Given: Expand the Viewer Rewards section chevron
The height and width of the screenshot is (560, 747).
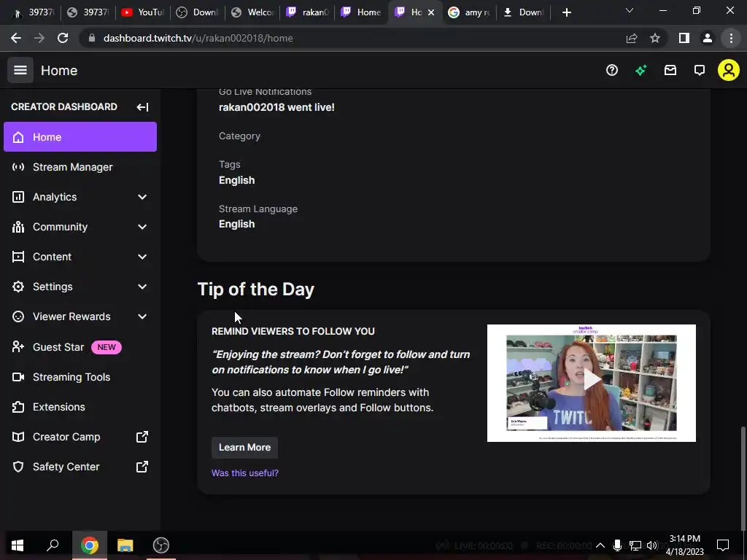Looking at the screenshot, I should click(x=142, y=316).
